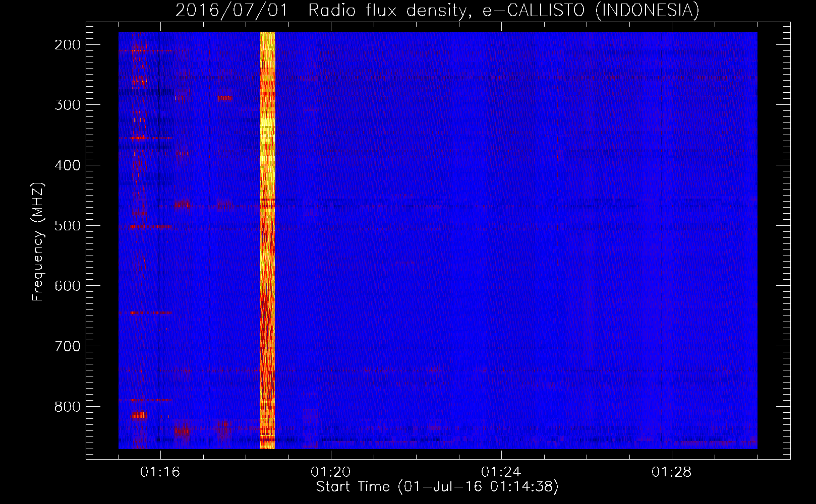The width and height of the screenshot is (816, 504).
Task: Click the 400 frequency tick label
Action: click(x=67, y=165)
